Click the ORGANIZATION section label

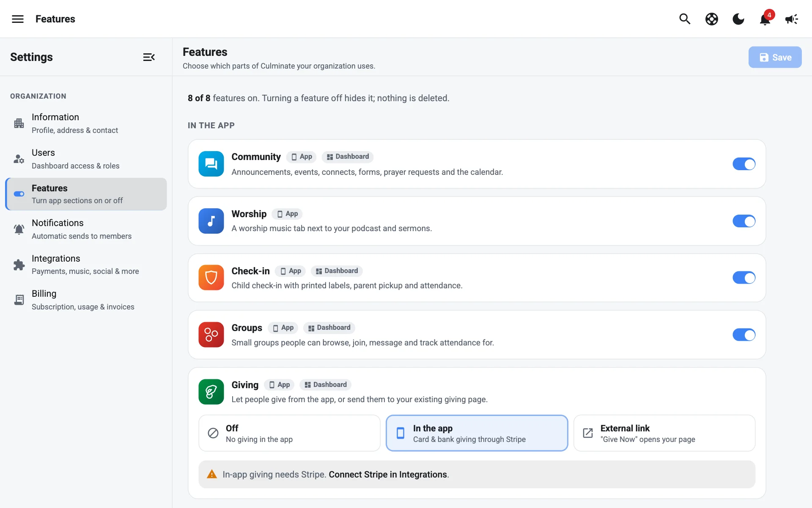coord(38,96)
